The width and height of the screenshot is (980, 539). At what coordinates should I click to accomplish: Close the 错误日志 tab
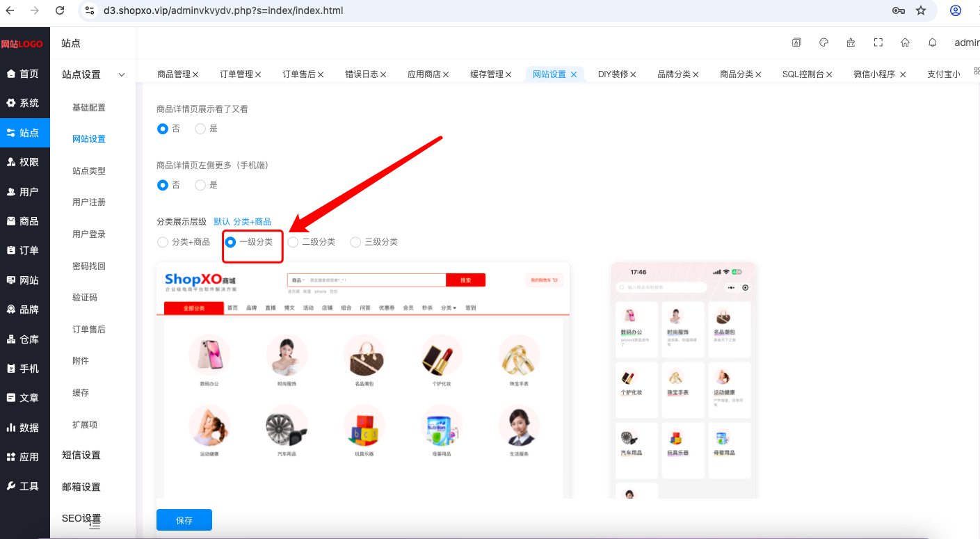383,74
